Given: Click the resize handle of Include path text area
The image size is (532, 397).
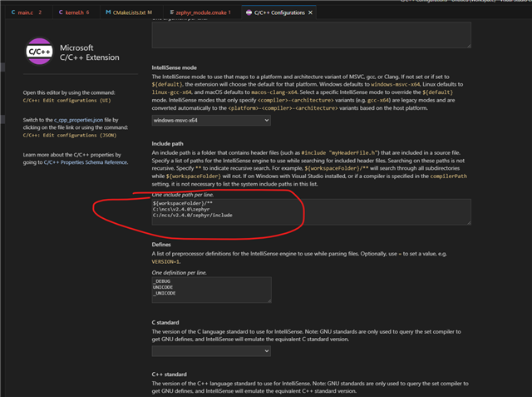Looking at the screenshot, I should 469,223.
